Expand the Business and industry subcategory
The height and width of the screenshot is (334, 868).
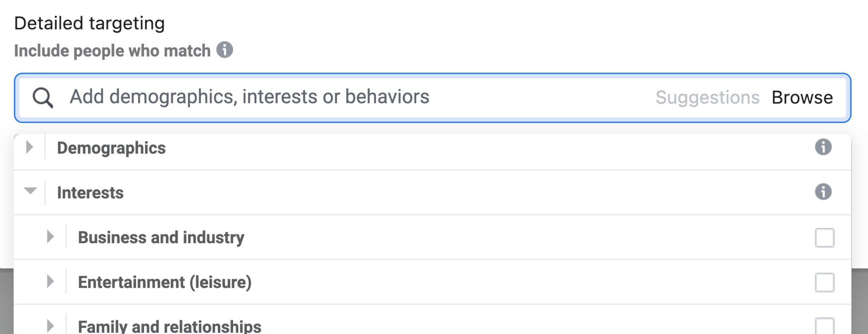(x=50, y=237)
